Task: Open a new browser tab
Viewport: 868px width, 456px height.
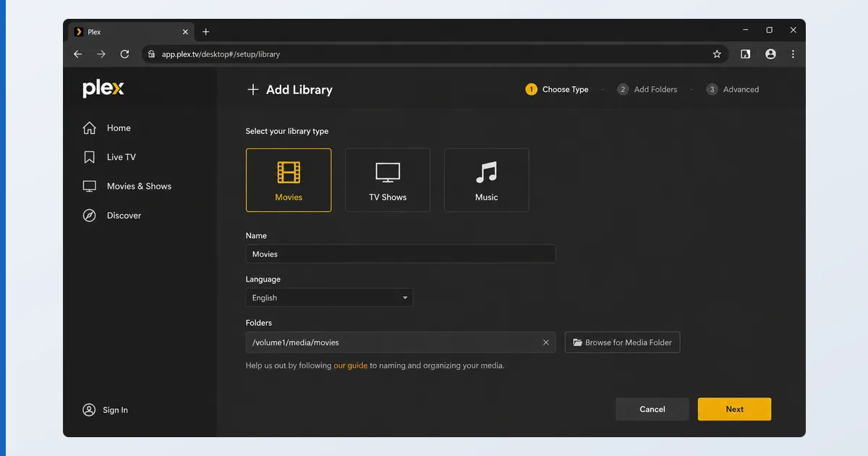Action: pos(206,32)
